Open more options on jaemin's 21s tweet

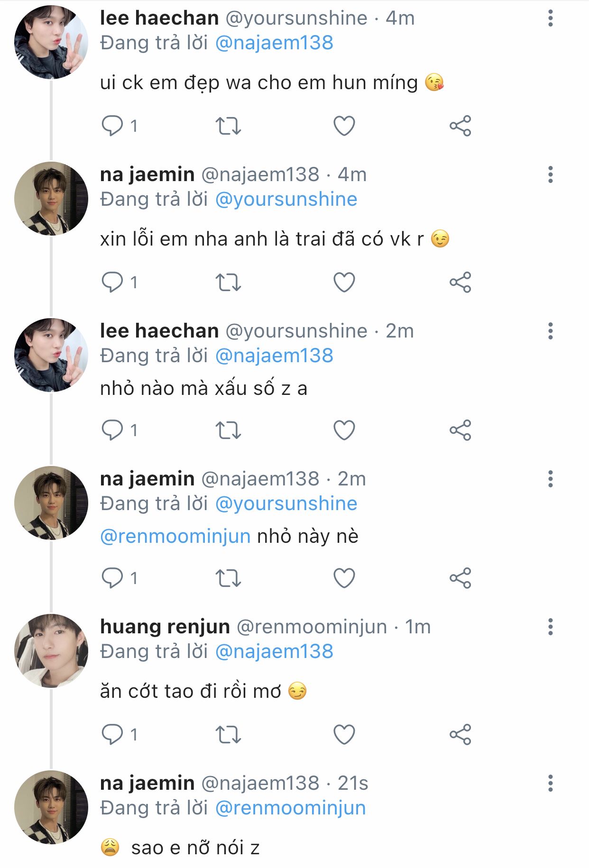(x=550, y=783)
